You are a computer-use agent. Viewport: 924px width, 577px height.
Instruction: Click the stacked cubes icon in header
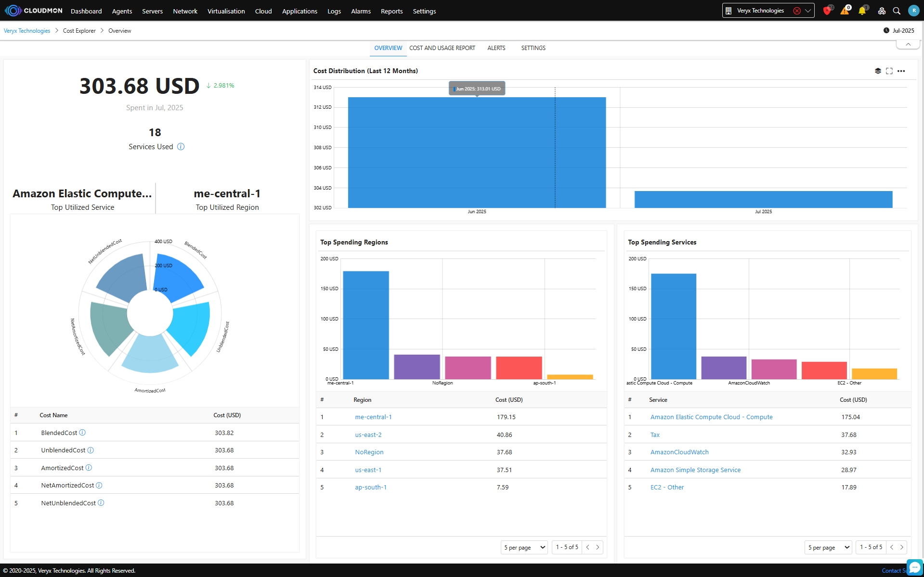[882, 11]
